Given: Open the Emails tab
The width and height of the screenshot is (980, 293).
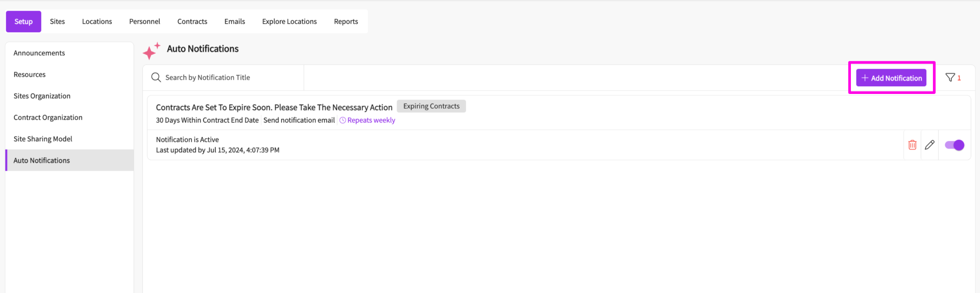Looking at the screenshot, I should 235,21.
